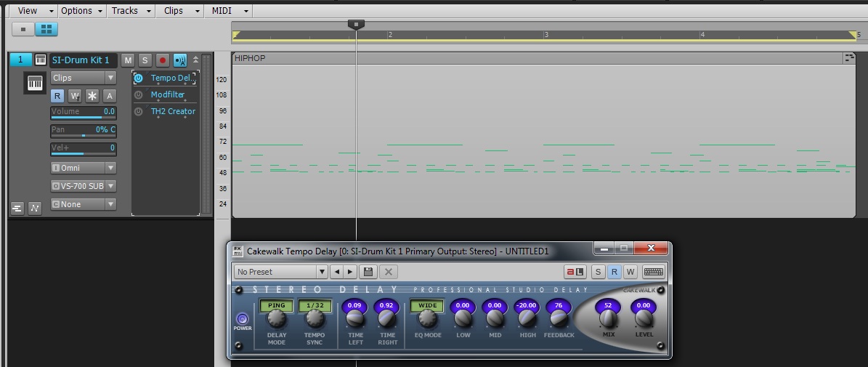Image resolution: width=868 pixels, height=367 pixels.
Task: Toggle the TH2 Creator effect power
Action: tap(139, 111)
